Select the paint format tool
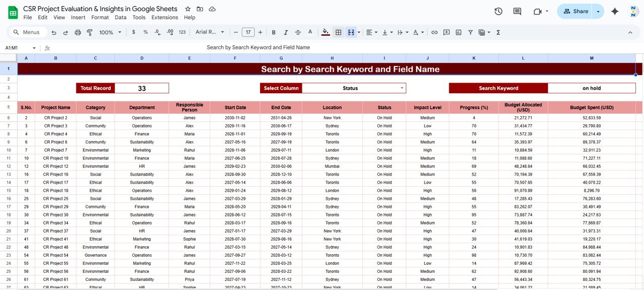The image size is (644, 290). click(90, 32)
